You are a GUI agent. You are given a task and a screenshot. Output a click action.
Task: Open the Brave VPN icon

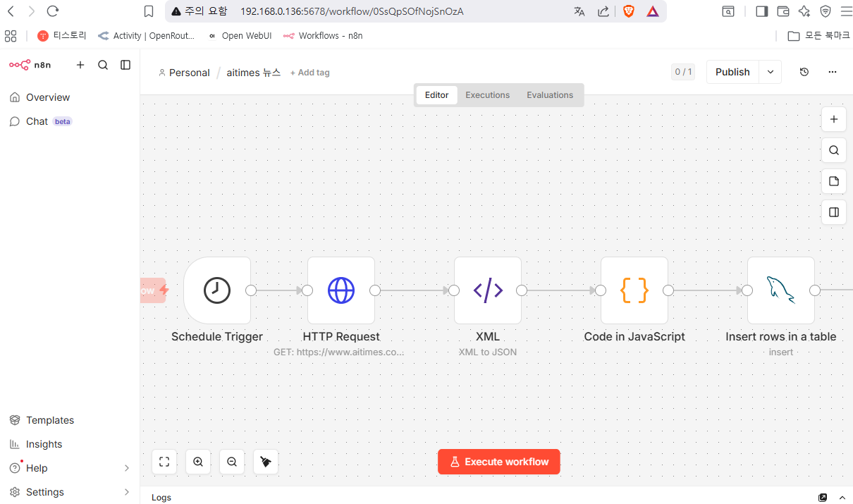pyautogui.click(x=826, y=11)
